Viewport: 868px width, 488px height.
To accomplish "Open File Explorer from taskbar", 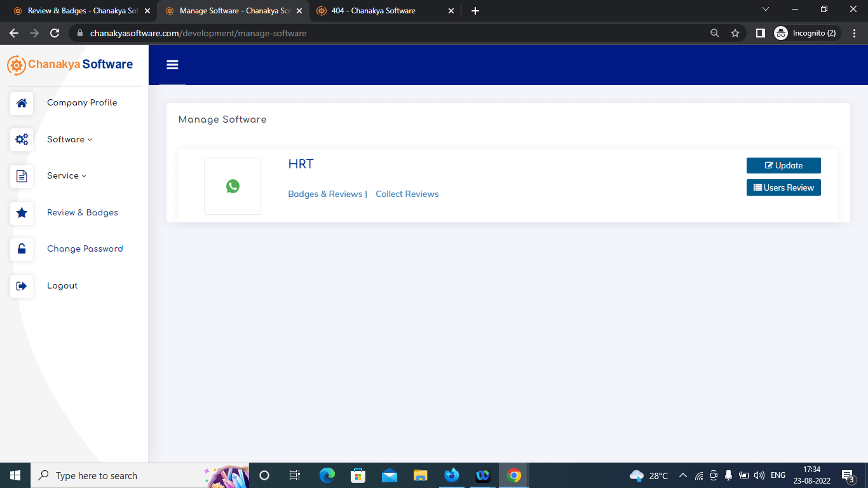I will pos(421,475).
